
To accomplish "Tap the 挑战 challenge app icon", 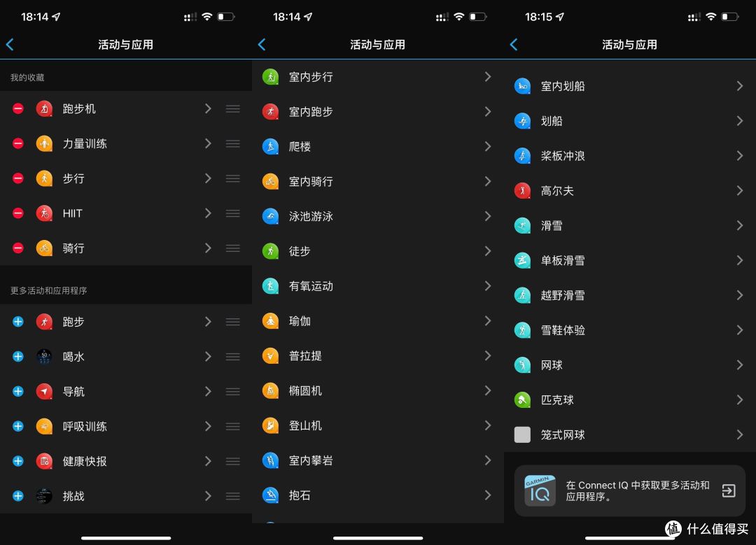I will point(44,496).
